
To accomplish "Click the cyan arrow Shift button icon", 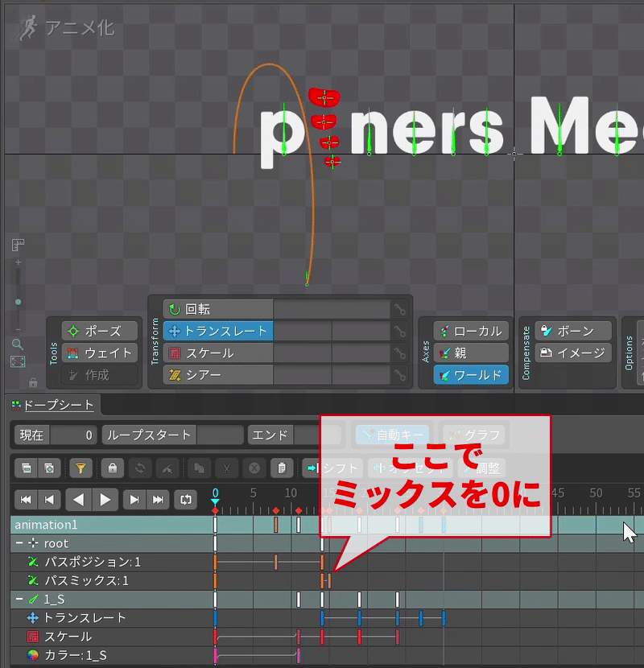I will point(312,468).
